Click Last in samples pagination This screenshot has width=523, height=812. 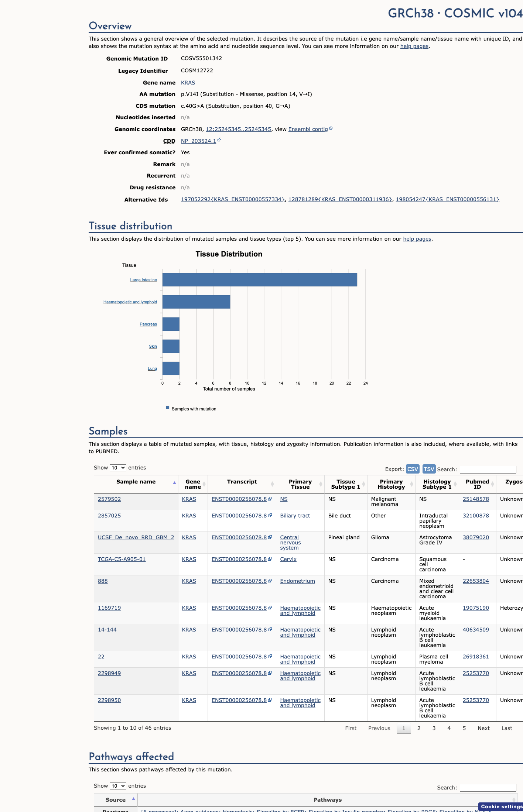(x=507, y=728)
